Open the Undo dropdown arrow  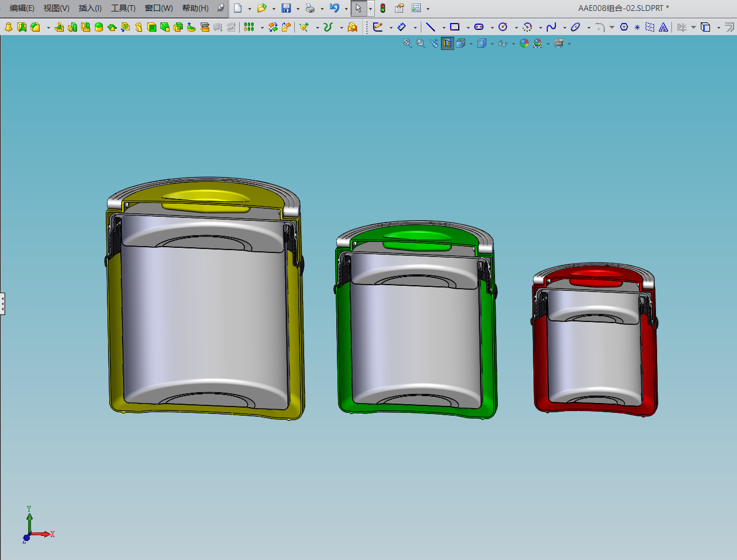pyautogui.click(x=346, y=9)
